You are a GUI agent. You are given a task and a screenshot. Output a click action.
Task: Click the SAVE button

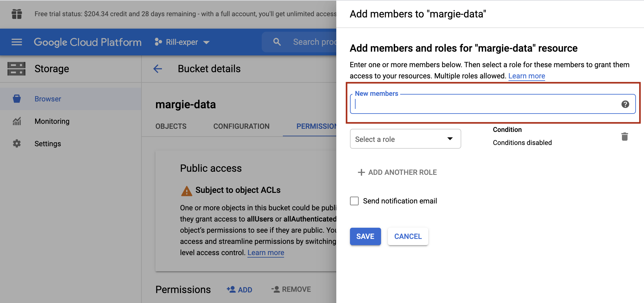366,236
